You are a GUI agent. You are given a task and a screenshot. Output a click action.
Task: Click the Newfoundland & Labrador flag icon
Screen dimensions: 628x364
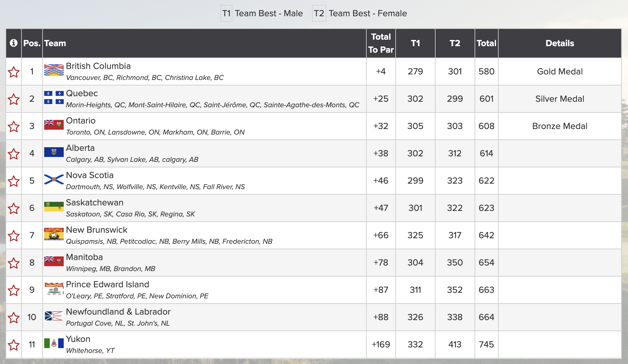click(54, 316)
